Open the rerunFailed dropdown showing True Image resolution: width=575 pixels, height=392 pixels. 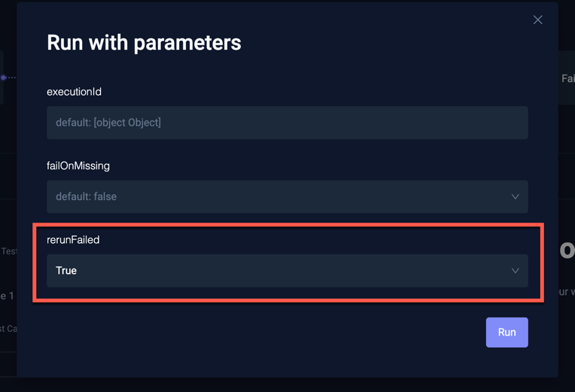point(287,271)
